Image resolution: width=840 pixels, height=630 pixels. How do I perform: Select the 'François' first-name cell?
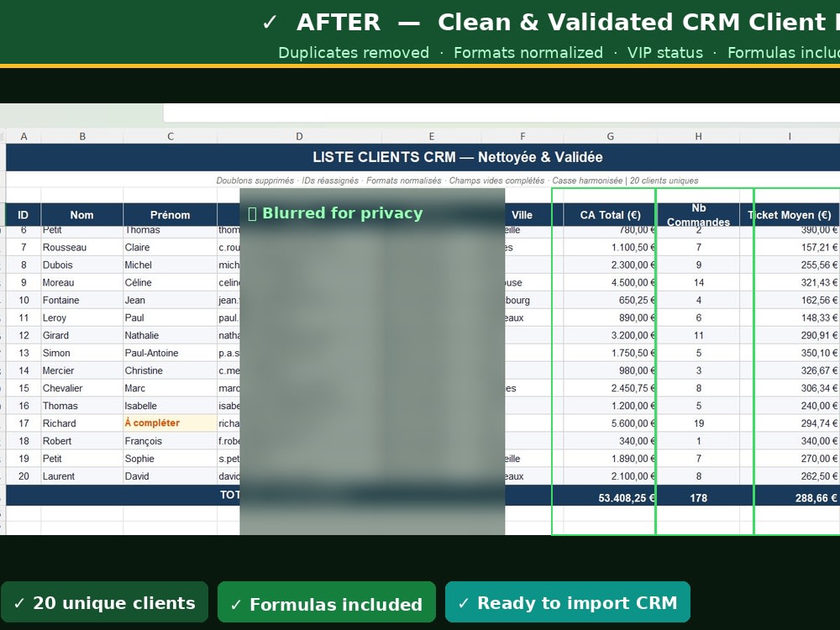[171, 441]
